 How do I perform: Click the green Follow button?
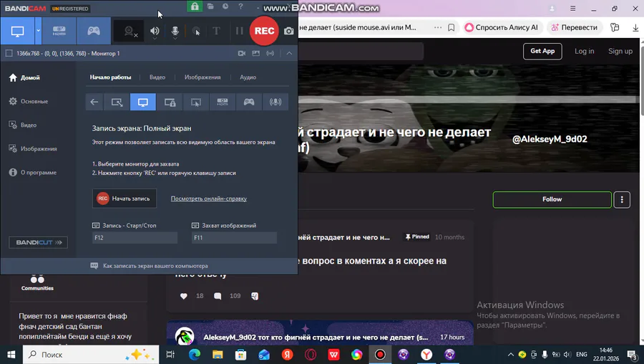point(552,199)
